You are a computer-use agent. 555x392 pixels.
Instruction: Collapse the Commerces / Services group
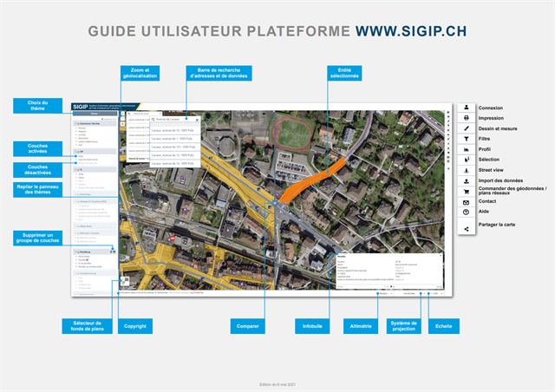tap(95, 124)
